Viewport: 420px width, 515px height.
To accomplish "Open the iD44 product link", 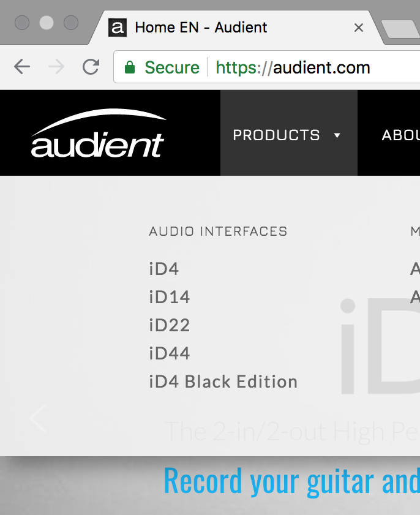I will tap(170, 353).
